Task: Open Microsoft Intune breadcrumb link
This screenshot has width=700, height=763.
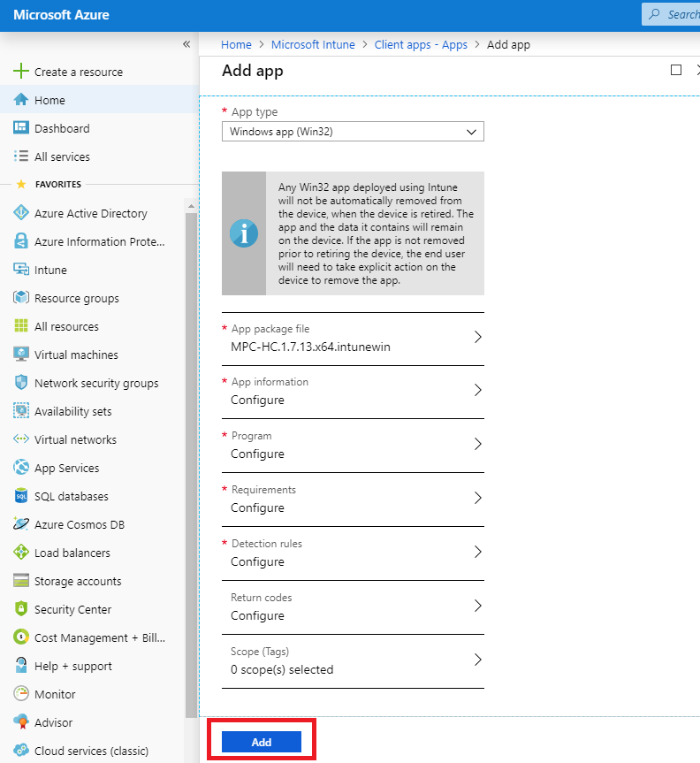Action: pyautogui.click(x=313, y=45)
